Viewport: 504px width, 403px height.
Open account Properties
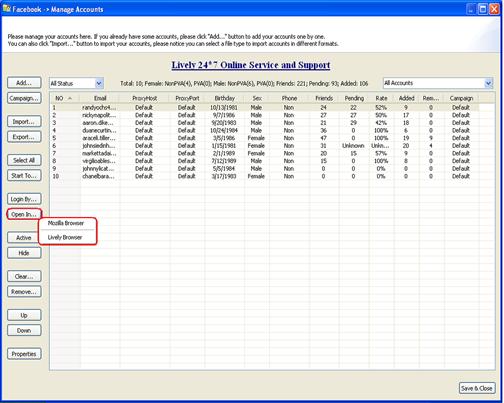pyautogui.click(x=24, y=354)
